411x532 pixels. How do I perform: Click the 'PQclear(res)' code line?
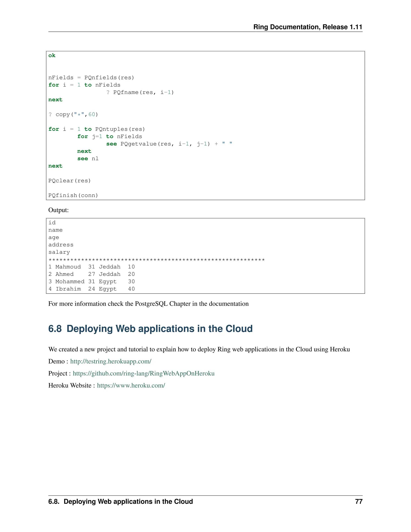(x=69, y=181)
